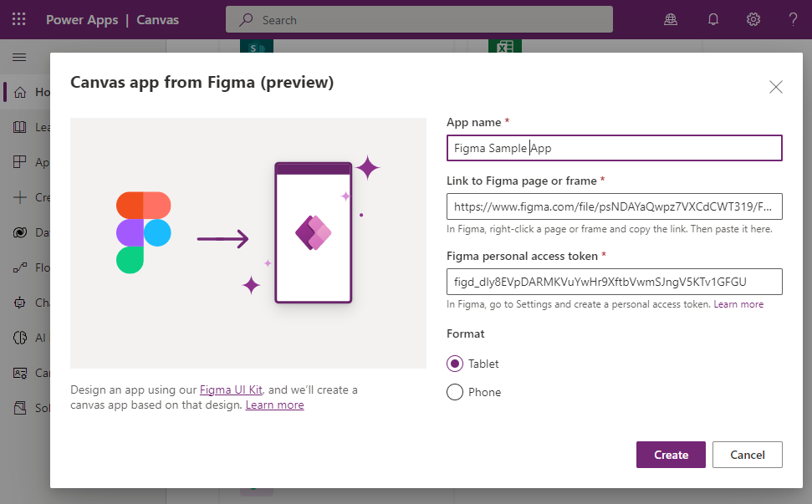Open the Figma UI Kit link
The width and height of the screenshot is (812, 504).
pos(231,389)
